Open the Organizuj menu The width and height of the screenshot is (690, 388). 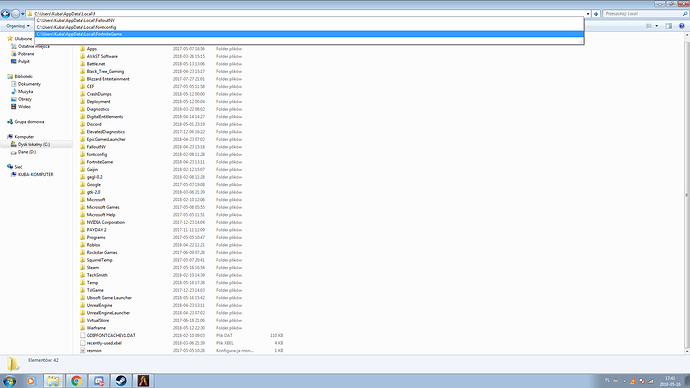(x=18, y=26)
